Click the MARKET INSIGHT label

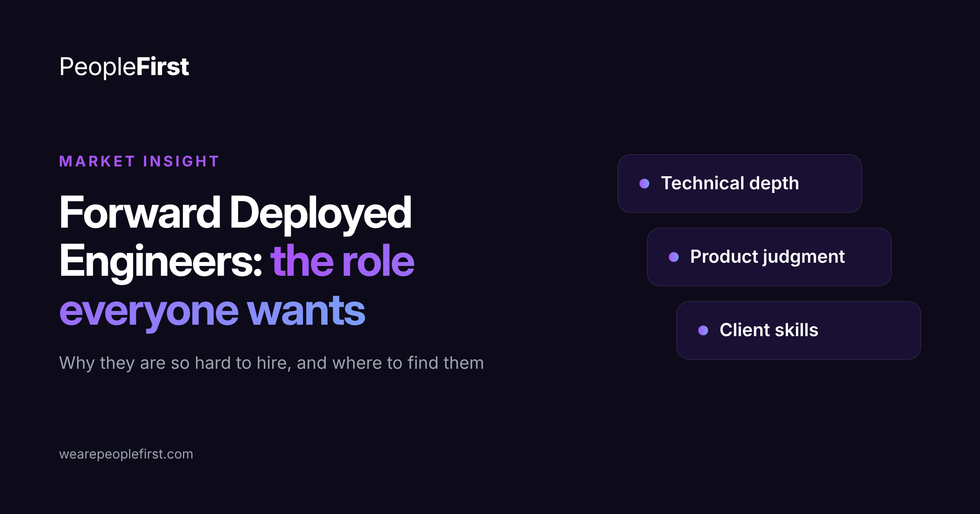pyautogui.click(x=139, y=161)
